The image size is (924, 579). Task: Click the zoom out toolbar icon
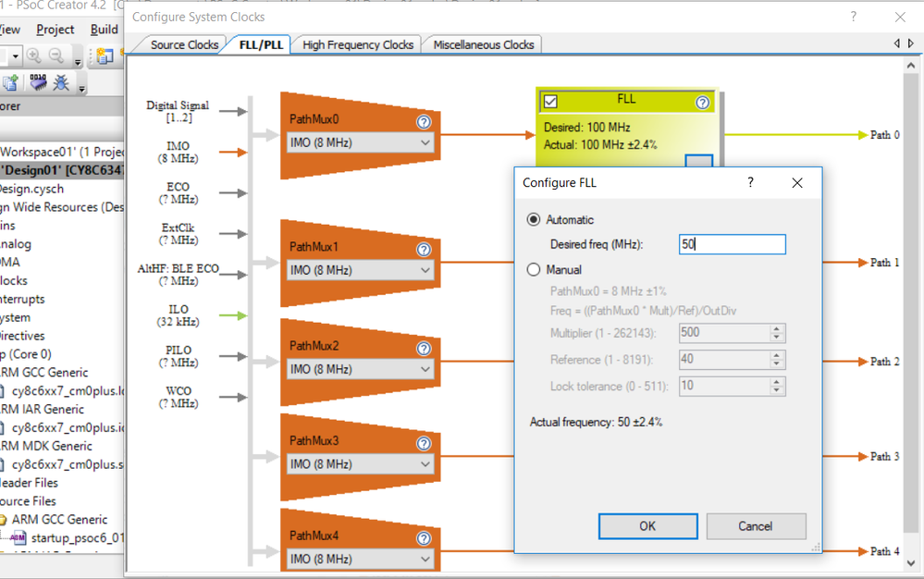point(56,55)
